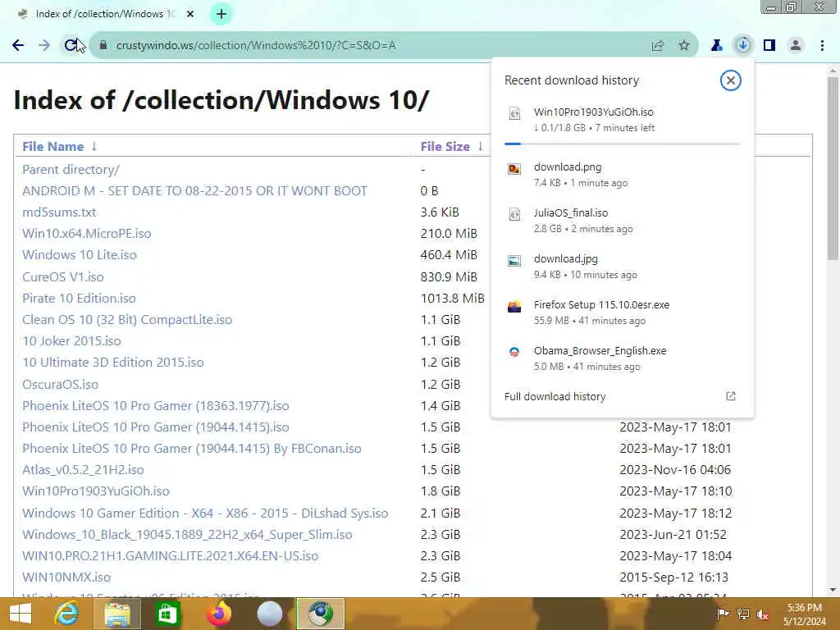
Task: Go back with the browser back arrow
Action: [x=18, y=46]
